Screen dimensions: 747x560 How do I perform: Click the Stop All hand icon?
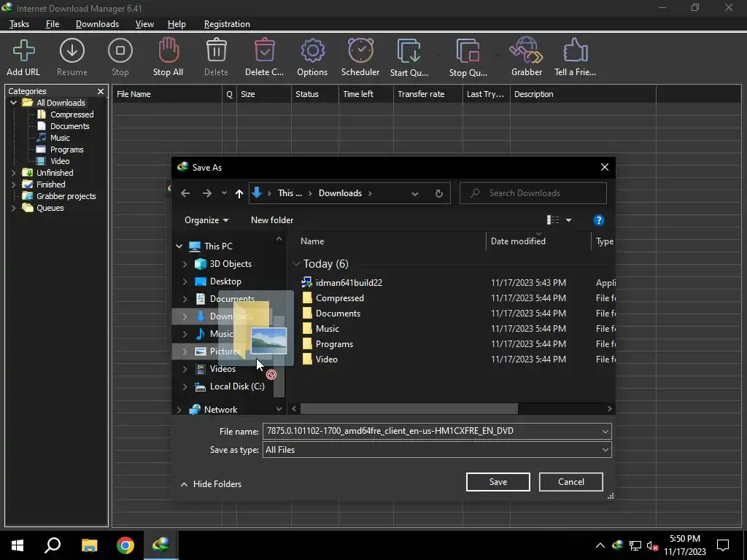click(x=169, y=50)
